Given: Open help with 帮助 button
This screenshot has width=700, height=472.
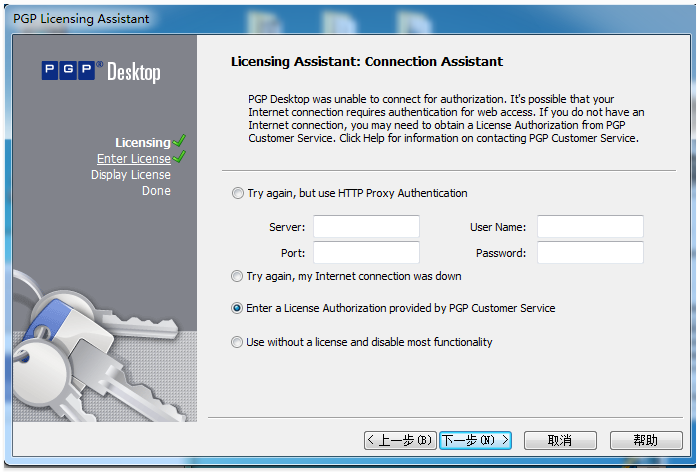Looking at the screenshot, I should coord(646,440).
